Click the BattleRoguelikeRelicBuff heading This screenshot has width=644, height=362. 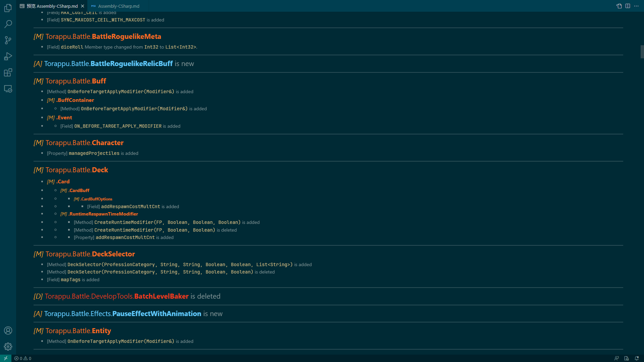(131, 64)
